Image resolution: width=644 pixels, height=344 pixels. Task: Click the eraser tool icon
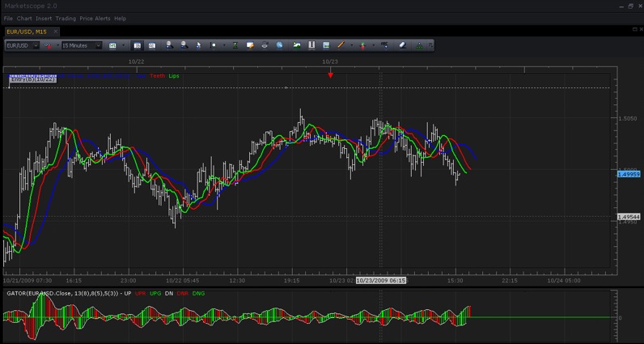click(403, 45)
